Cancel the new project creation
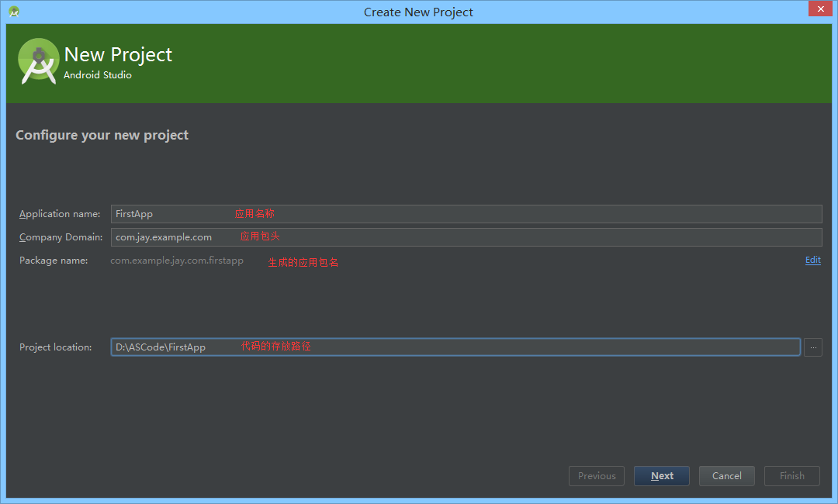The height and width of the screenshot is (504, 838). click(726, 475)
